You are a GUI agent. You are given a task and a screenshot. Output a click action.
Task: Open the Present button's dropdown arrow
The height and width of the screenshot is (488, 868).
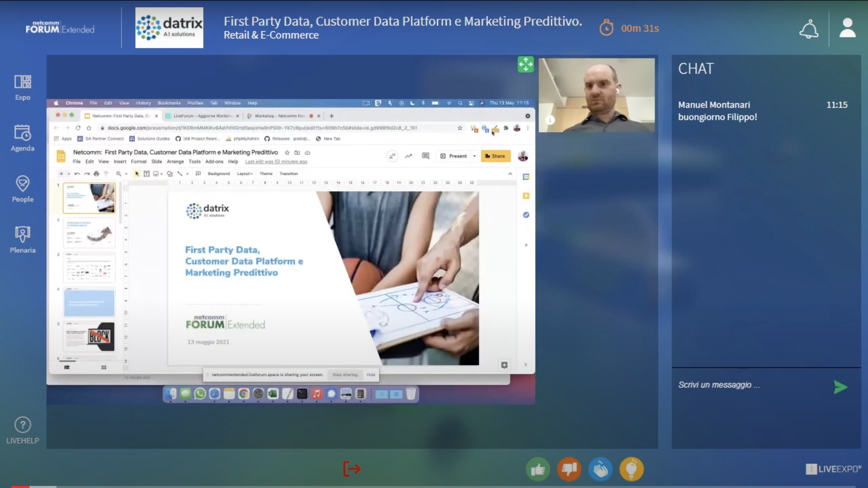point(474,156)
